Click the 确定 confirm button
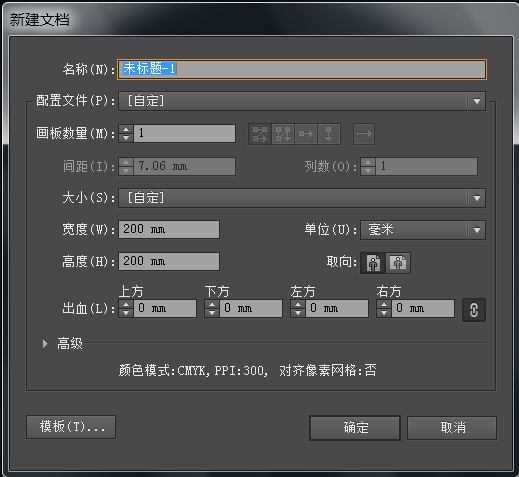The width and height of the screenshot is (519, 477). [355, 428]
